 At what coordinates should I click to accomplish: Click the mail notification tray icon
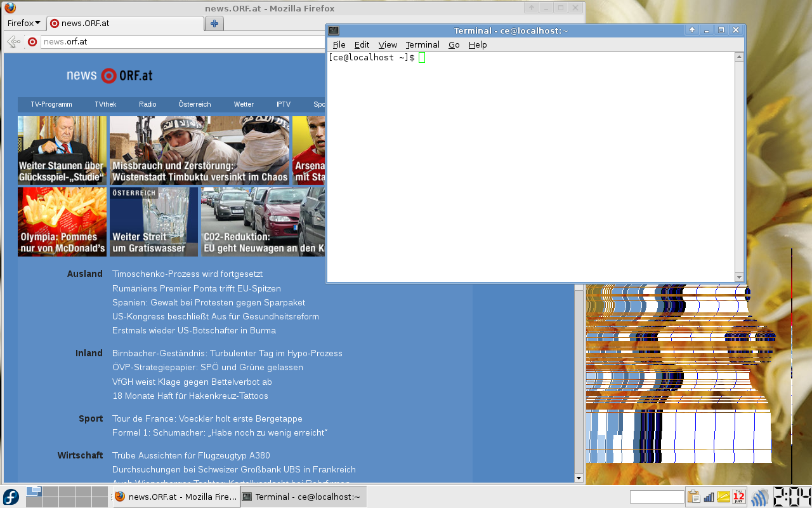click(724, 497)
